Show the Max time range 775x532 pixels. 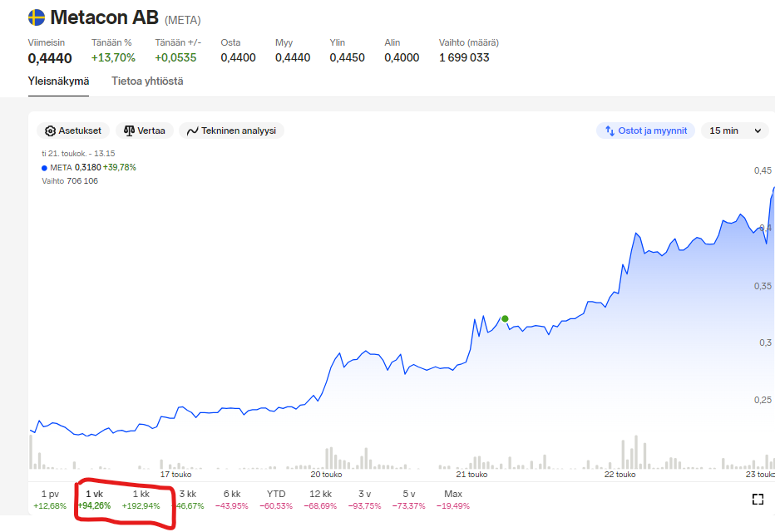(x=452, y=500)
